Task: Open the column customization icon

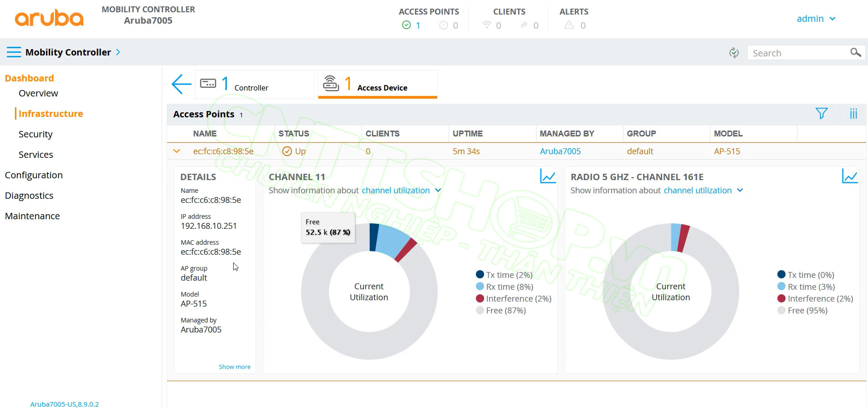Action: [853, 114]
